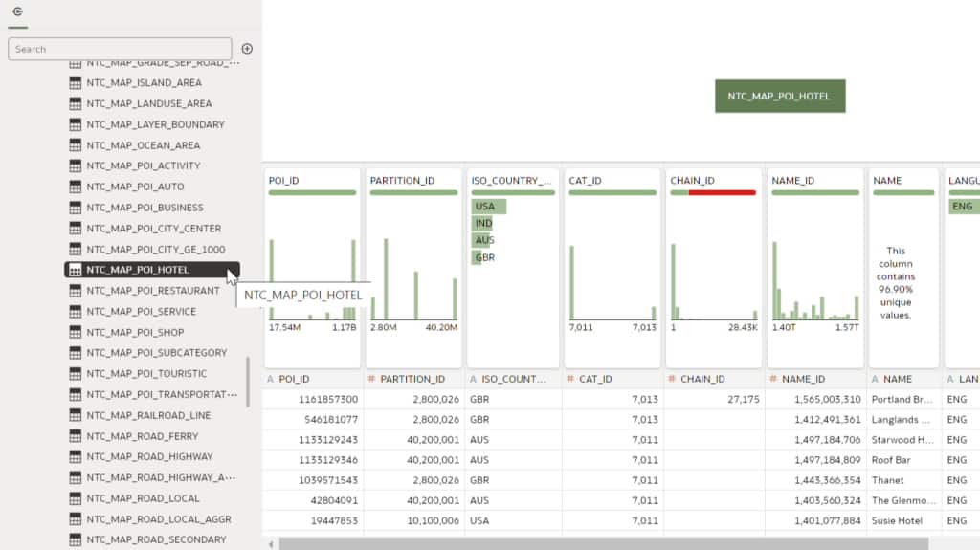
Task: Click NAME_ID cell 1,403,560,324
Action: coord(815,500)
